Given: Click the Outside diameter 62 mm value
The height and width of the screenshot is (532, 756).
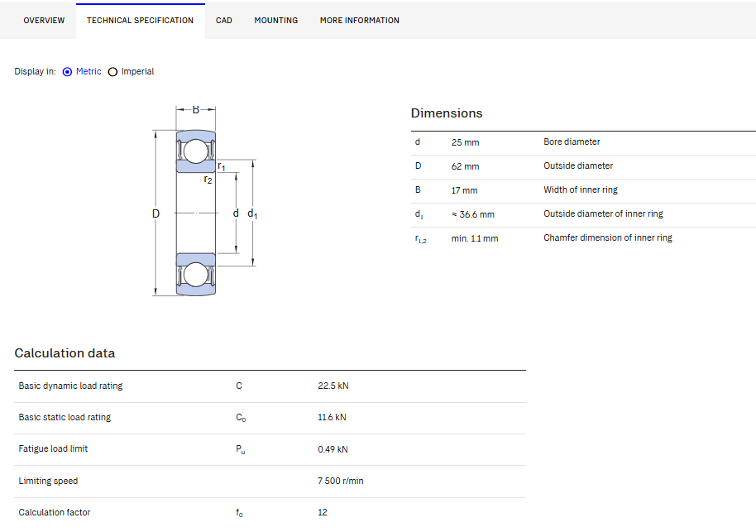Looking at the screenshot, I should [466, 166].
